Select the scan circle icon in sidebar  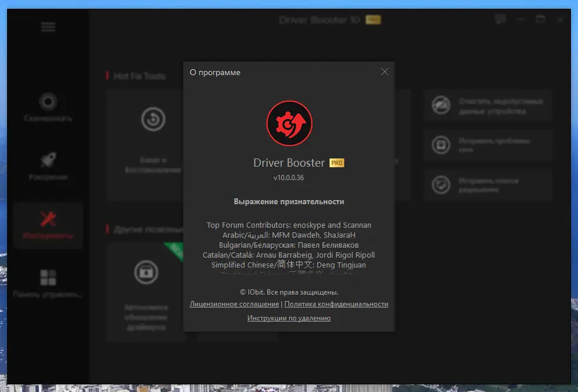48,102
